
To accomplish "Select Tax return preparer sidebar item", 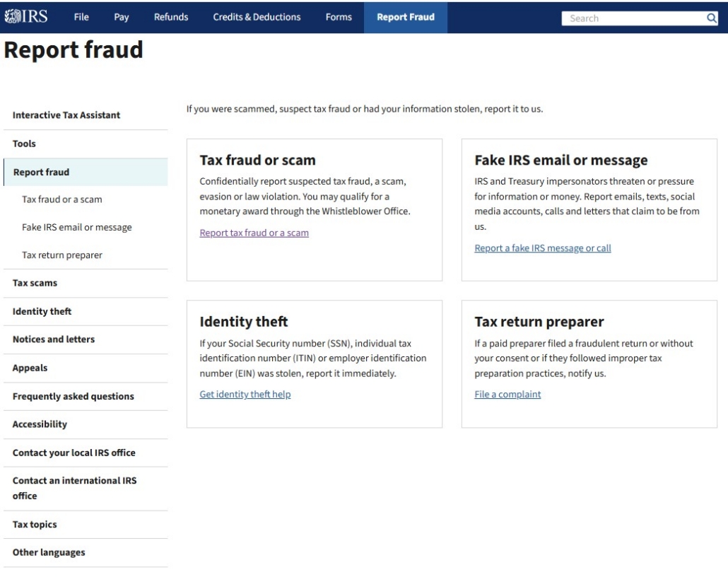I will click(x=62, y=255).
